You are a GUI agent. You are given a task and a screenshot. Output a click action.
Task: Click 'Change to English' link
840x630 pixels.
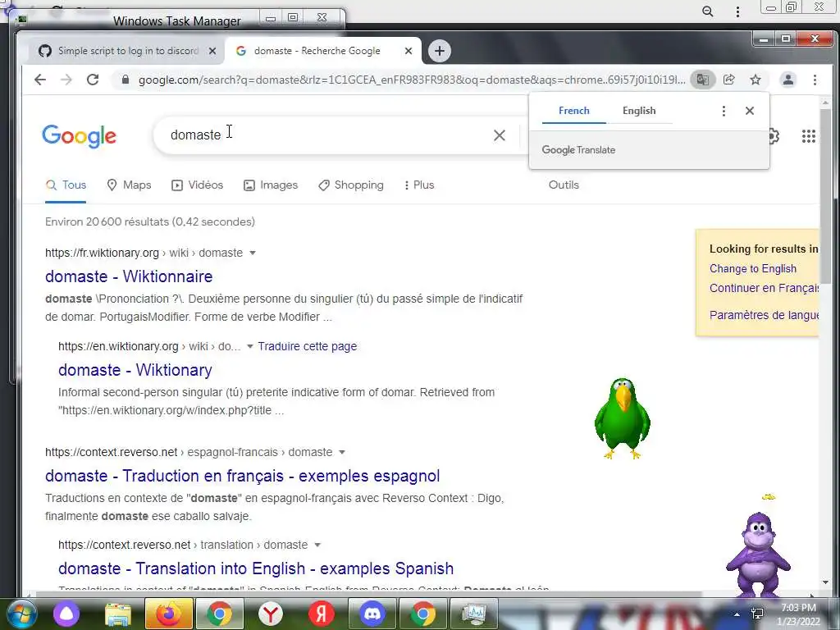(x=753, y=269)
